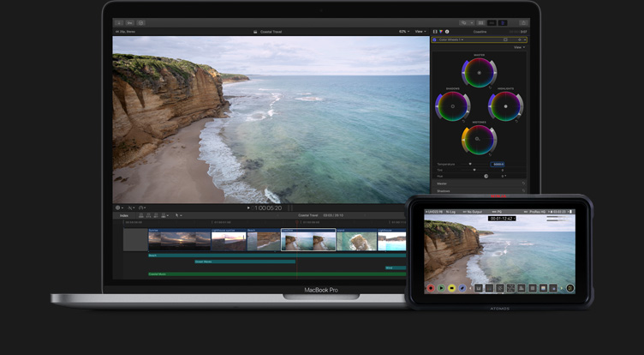Open the View dropdown in color inspector

pyautogui.click(x=518, y=47)
